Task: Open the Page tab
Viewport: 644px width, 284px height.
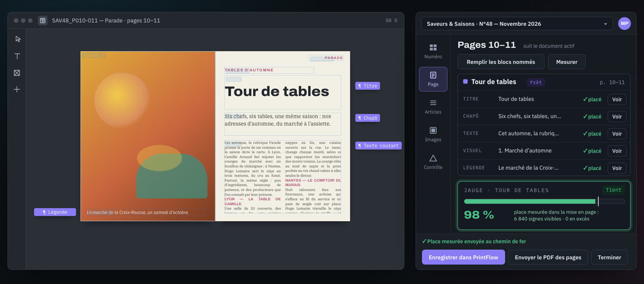Action: click(x=433, y=79)
